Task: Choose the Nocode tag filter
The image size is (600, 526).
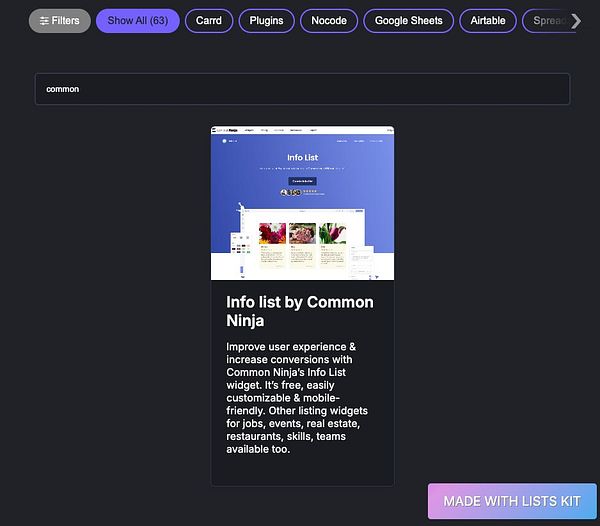Action: [x=329, y=21]
